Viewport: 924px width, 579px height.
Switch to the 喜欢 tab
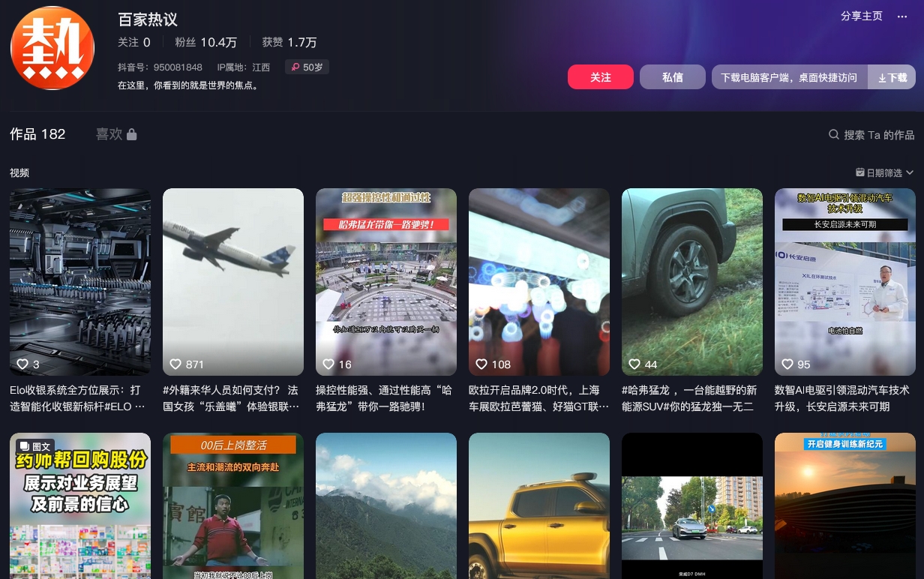(116, 134)
